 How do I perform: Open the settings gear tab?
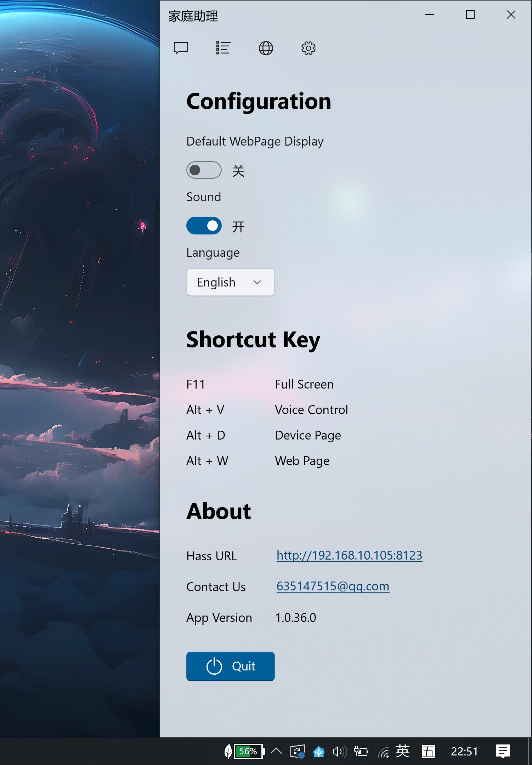coord(309,48)
